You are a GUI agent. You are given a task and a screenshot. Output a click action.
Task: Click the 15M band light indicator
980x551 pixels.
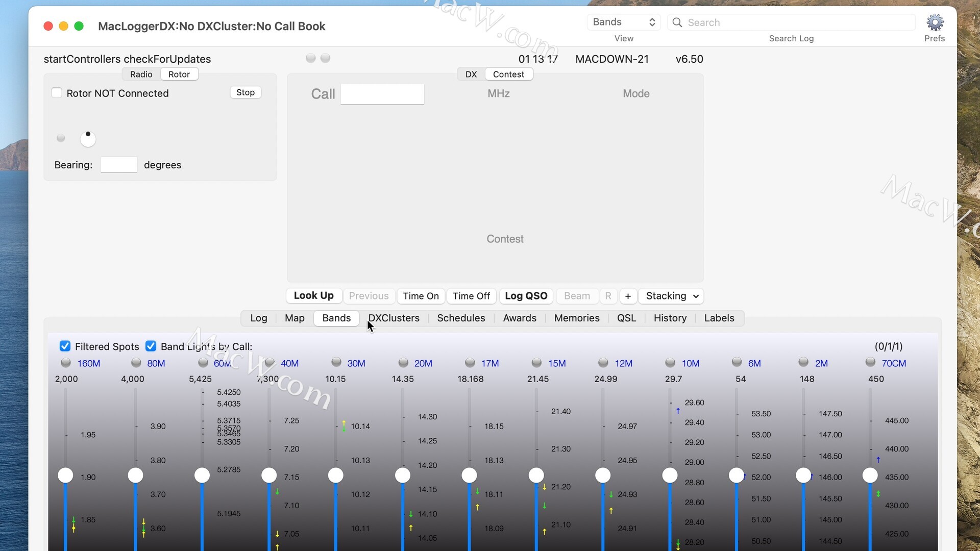pyautogui.click(x=536, y=363)
